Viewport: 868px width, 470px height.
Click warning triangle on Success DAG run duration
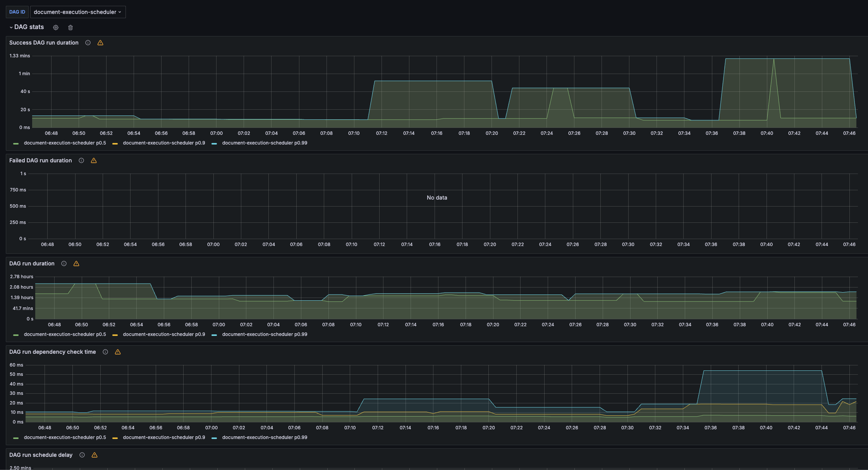pyautogui.click(x=100, y=43)
